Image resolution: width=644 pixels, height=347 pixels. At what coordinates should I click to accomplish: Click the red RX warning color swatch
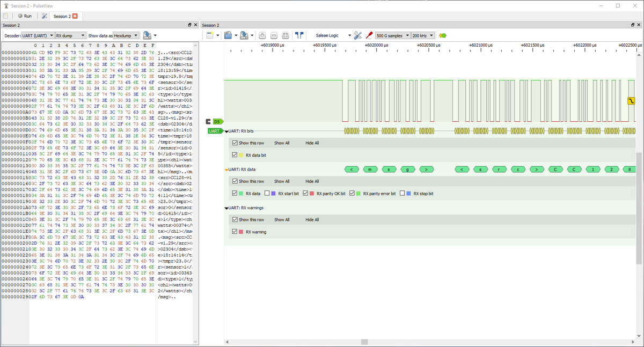coord(241,232)
